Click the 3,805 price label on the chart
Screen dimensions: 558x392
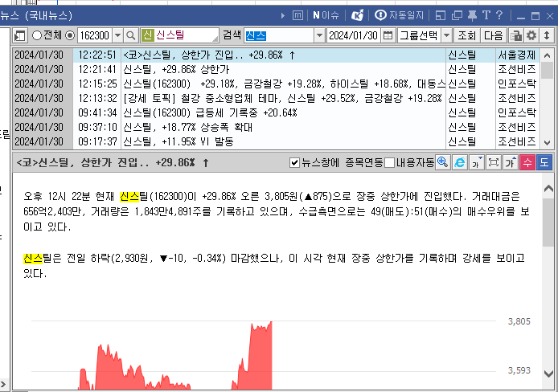pyautogui.click(x=519, y=321)
